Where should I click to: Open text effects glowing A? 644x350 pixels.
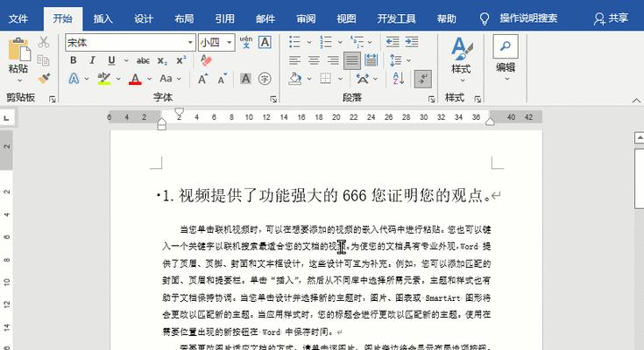74,78
